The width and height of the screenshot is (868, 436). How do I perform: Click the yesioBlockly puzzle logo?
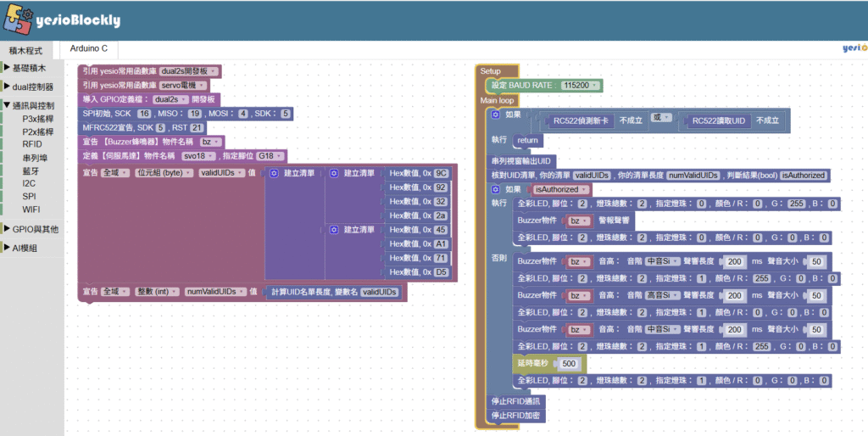click(x=19, y=20)
